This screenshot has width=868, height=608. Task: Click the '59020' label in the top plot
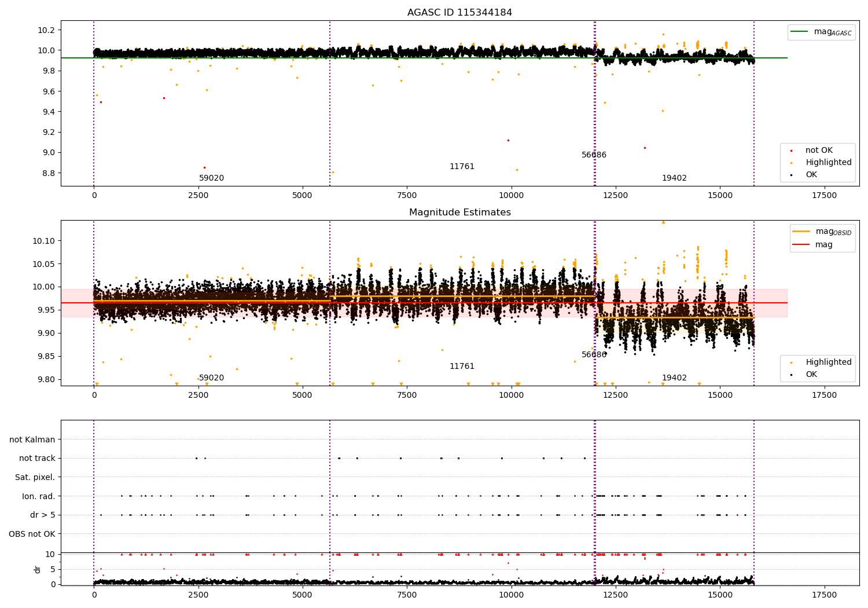coord(211,178)
